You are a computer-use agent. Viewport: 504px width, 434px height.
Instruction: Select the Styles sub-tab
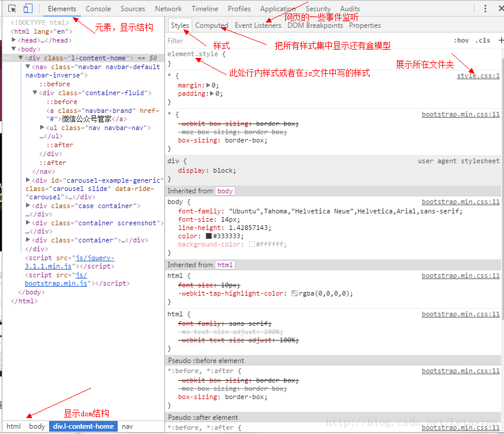180,25
